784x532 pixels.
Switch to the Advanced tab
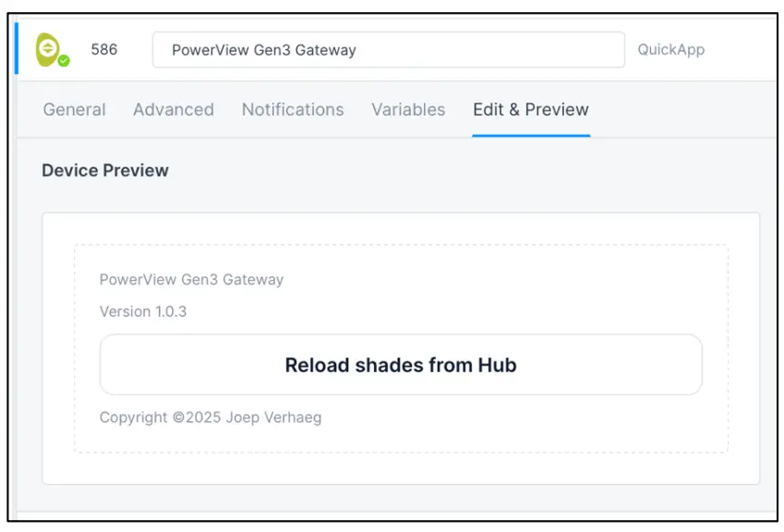174,110
